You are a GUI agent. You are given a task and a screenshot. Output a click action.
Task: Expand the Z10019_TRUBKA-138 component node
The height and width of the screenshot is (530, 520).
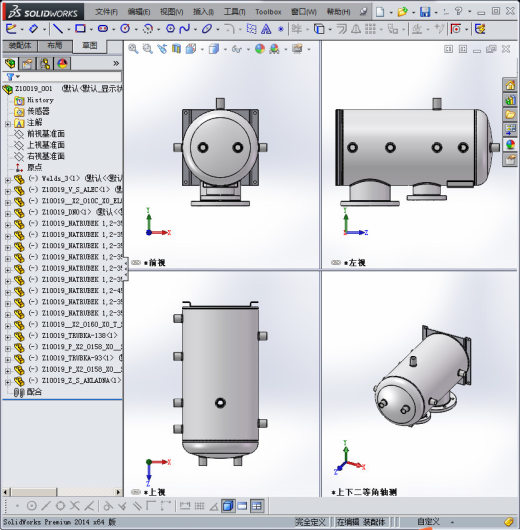click(x=7, y=337)
